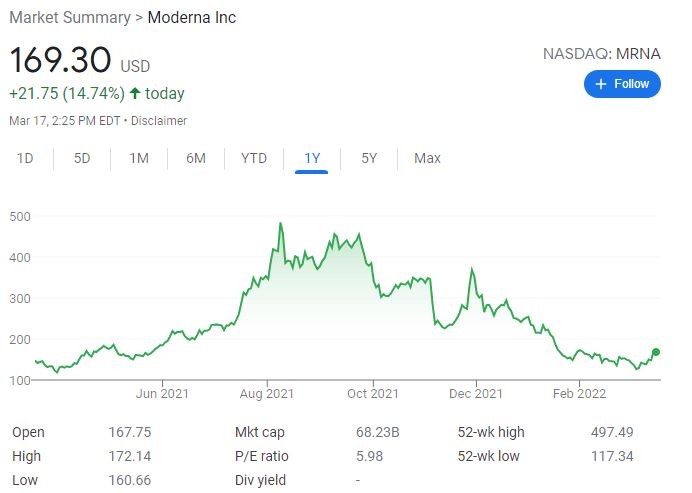Select the 1D time range tab
Viewport: 692px width, 493px height.
point(26,158)
